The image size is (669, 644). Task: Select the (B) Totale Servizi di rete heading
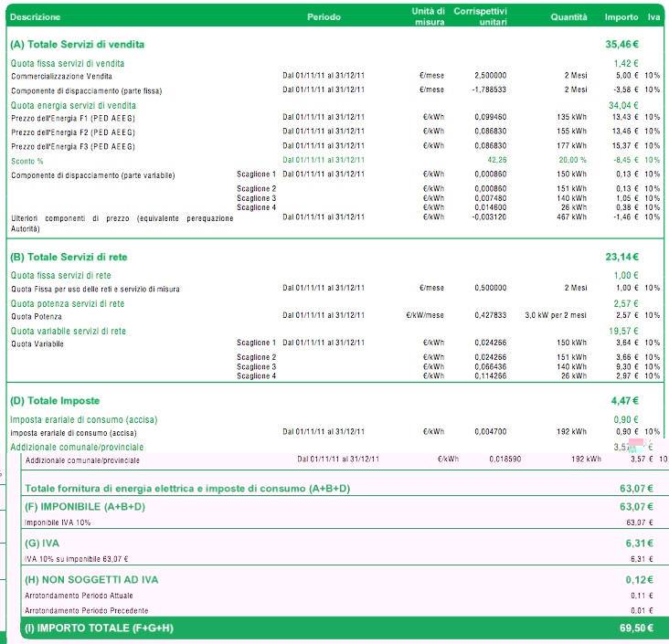pyautogui.click(x=69, y=258)
